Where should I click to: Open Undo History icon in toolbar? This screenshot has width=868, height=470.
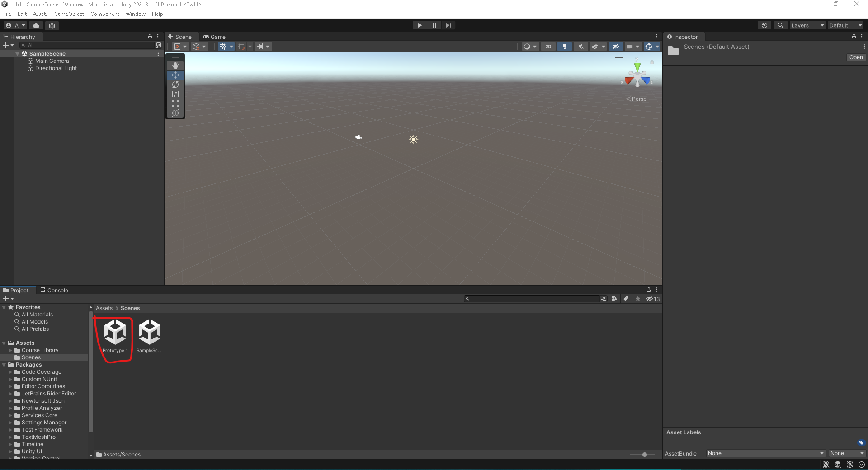tap(764, 25)
